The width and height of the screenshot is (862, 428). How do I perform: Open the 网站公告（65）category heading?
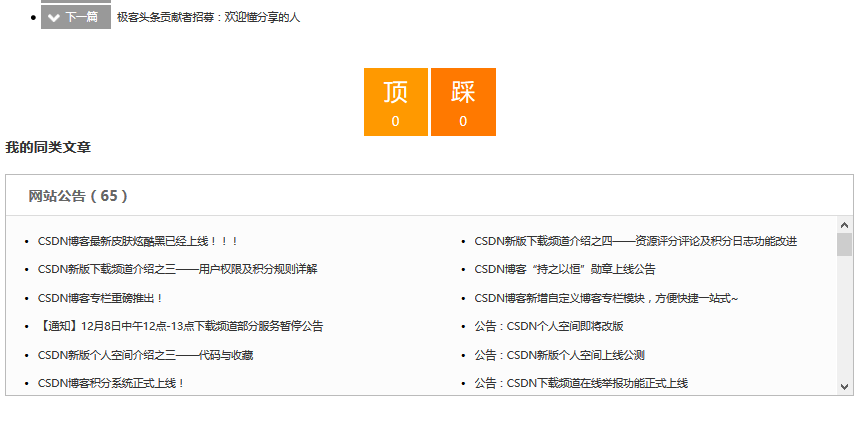78,196
